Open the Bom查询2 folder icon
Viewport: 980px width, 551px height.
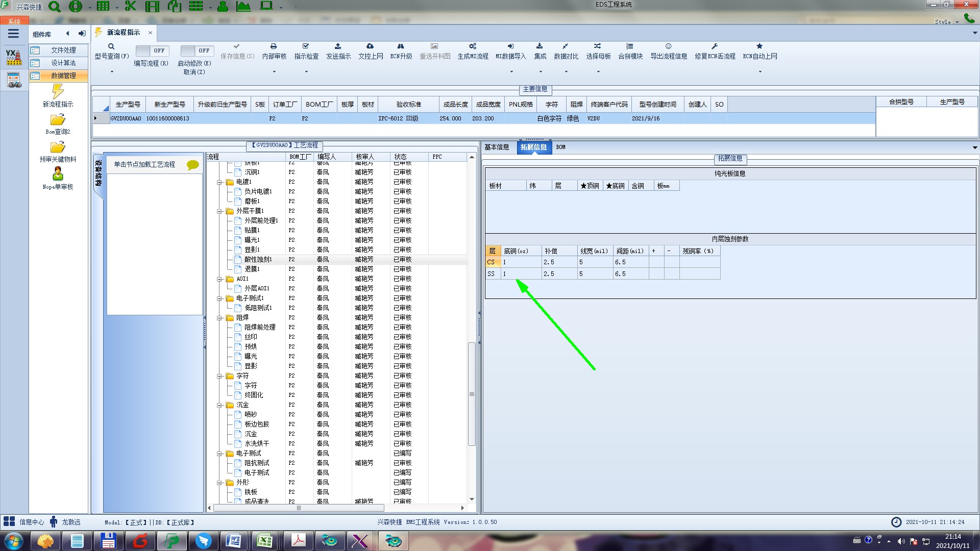coord(58,120)
